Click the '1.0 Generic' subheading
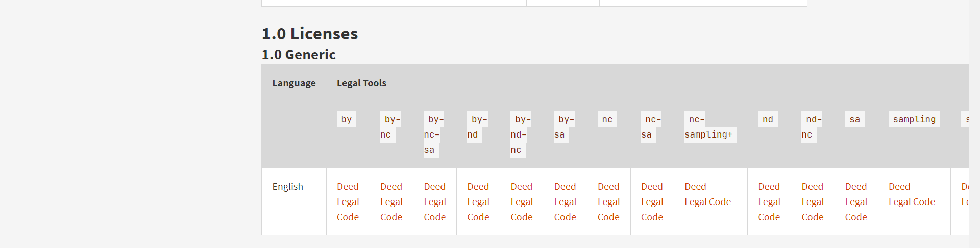This screenshot has height=248, width=980. (x=299, y=54)
